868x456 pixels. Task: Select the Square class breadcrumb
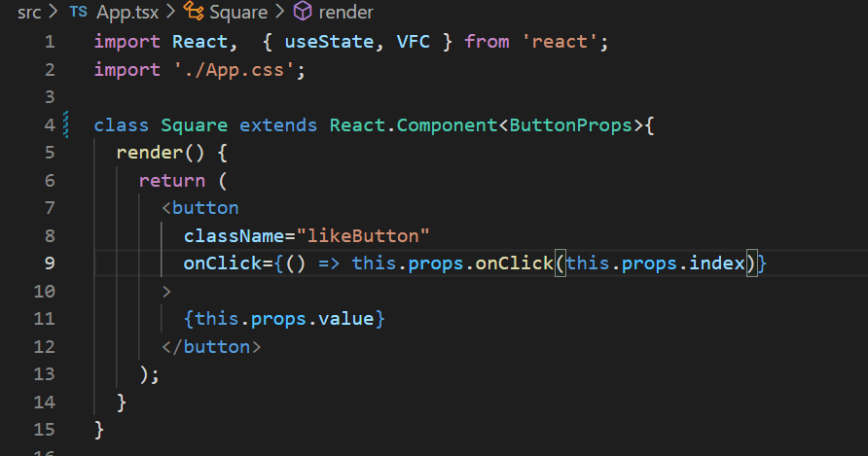(238, 12)
